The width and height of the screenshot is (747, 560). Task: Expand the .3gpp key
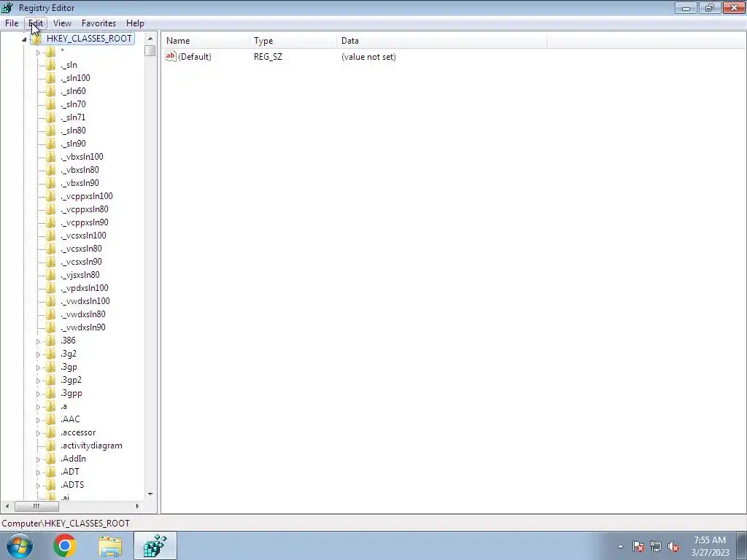(x=38, y=393)
